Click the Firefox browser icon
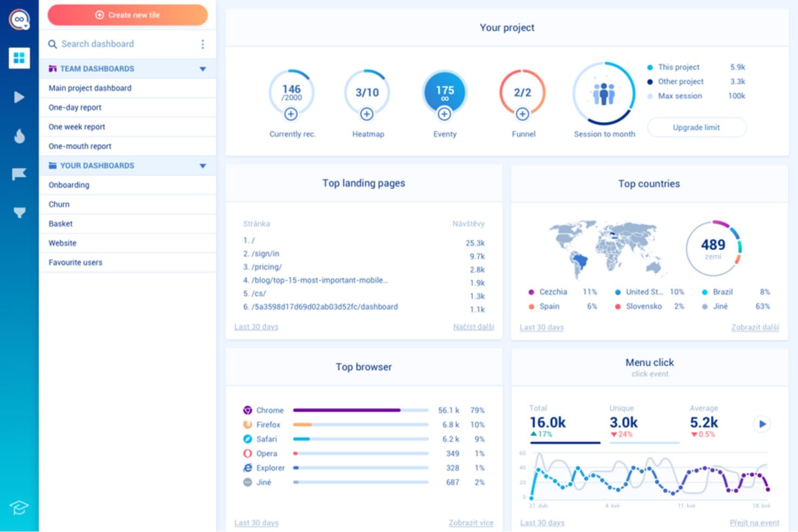 247,425
